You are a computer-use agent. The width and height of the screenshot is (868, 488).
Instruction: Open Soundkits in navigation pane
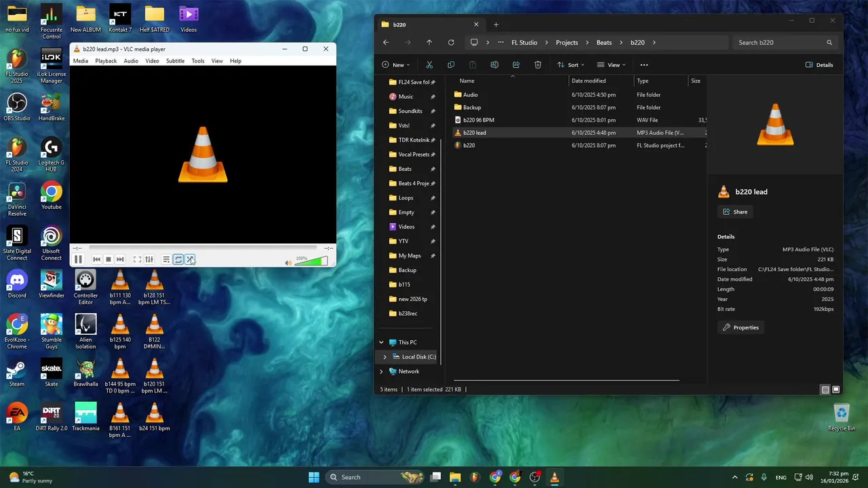[x=411, y=111]
